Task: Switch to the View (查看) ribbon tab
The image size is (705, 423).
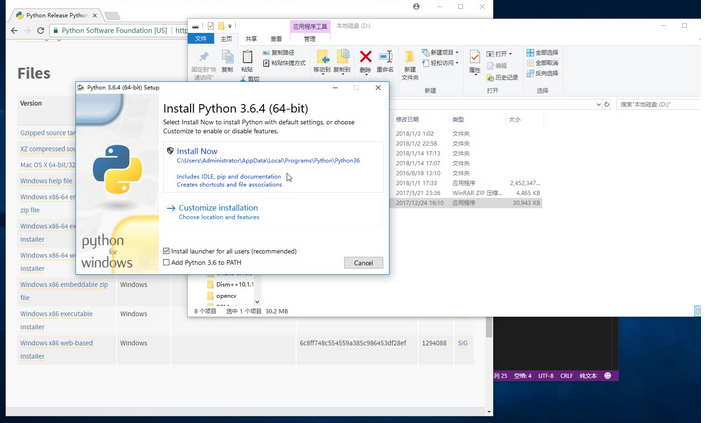Action: coord(276,39)
